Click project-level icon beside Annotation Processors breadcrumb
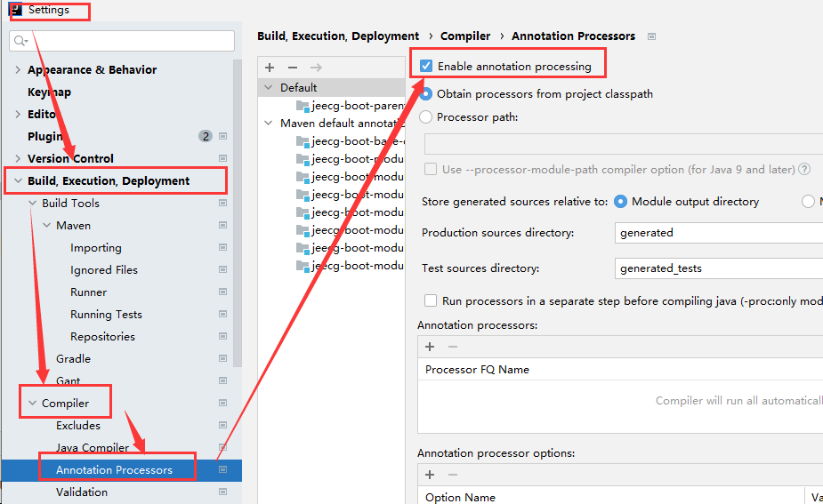 652,36
